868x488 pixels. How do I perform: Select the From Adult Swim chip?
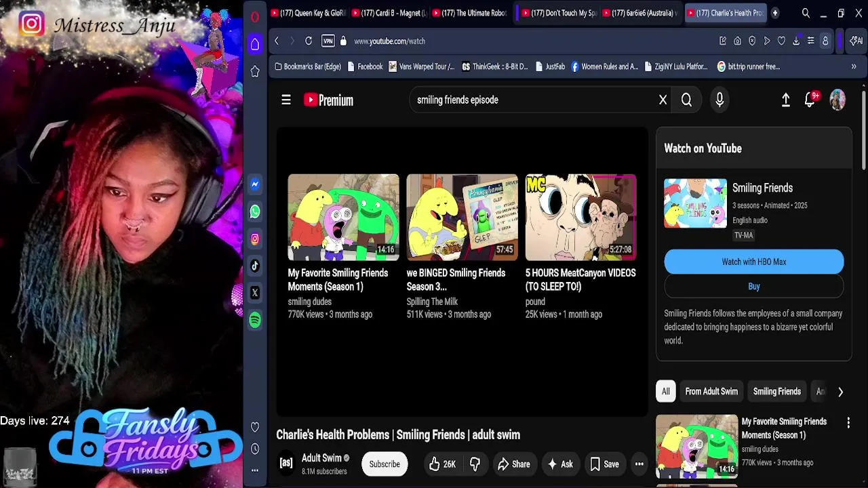(x=711, y=391)
